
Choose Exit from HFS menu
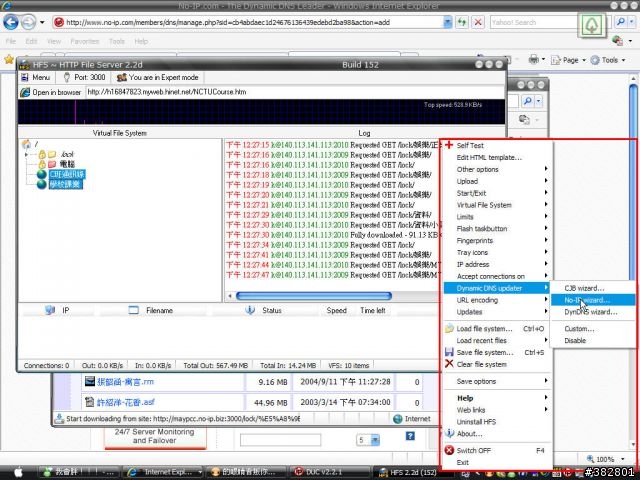(497, 462)
